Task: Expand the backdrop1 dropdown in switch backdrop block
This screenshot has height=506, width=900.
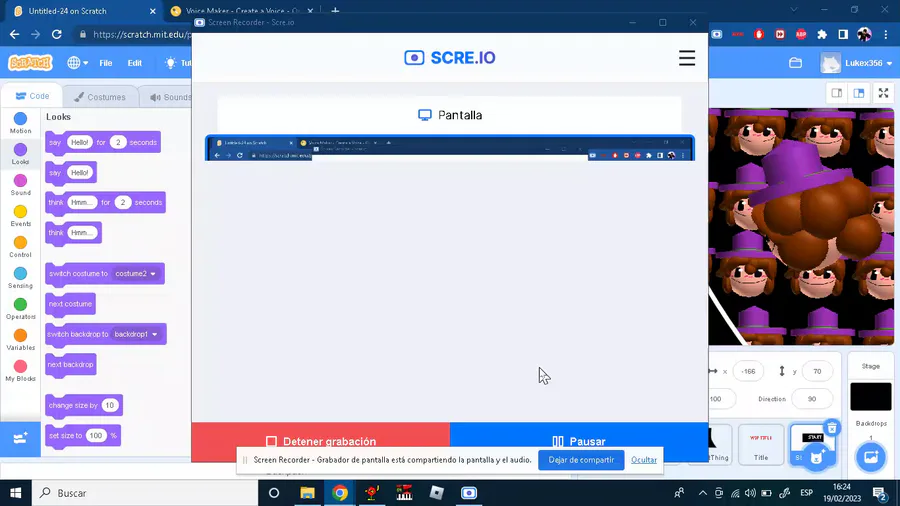Action: pyautogui.click(x=135, y=334)
